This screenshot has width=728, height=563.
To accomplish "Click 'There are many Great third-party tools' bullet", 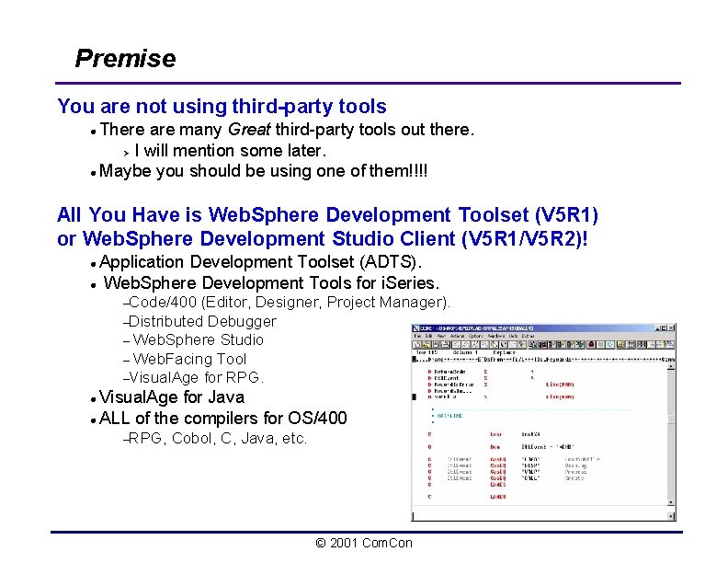I will click(x=287, y=129).
